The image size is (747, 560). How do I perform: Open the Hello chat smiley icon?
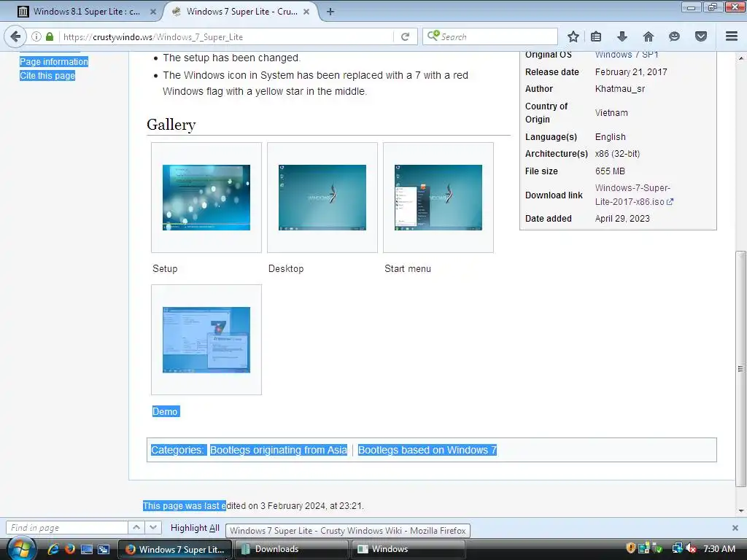pos(674,36)
